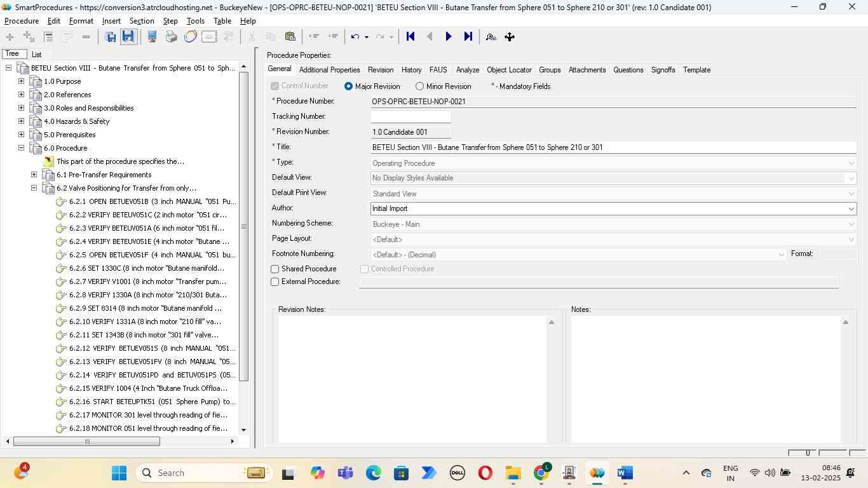Click the Undo arrow icon
Image resolution: width=868 pixels, height=488 pixels.
tap(355, 36)
